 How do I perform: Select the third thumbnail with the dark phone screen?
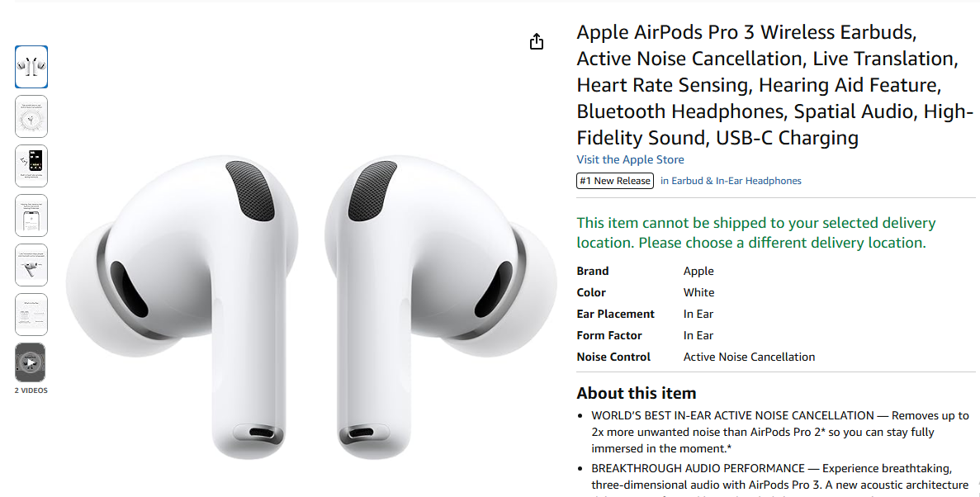pos(31,165)
